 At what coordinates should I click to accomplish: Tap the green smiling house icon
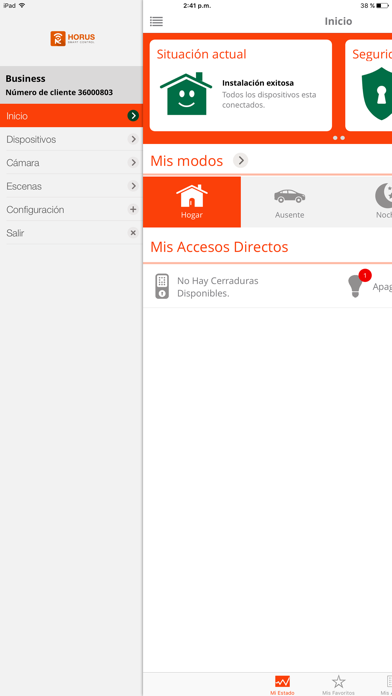186,94
